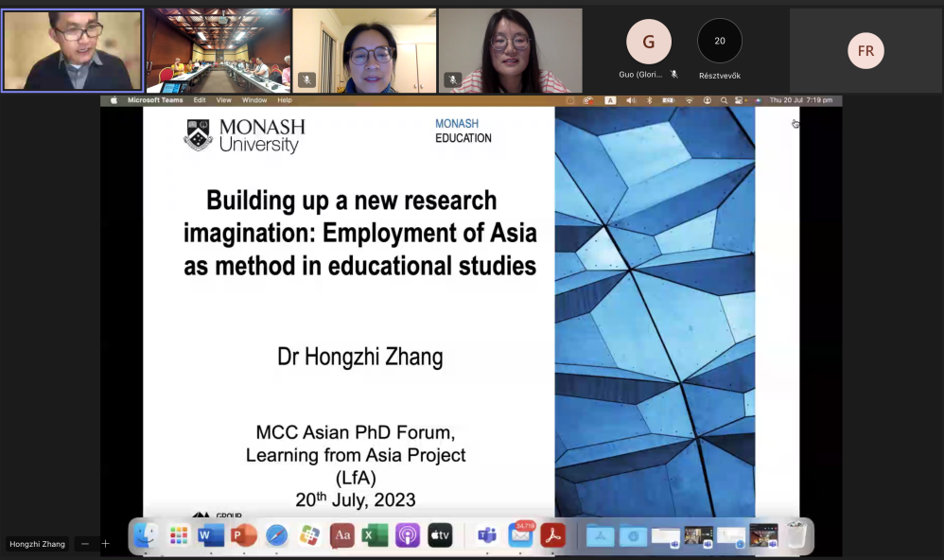Open the Help menu in the menu bar
The image size is (944, 560).
pos(285,100)
